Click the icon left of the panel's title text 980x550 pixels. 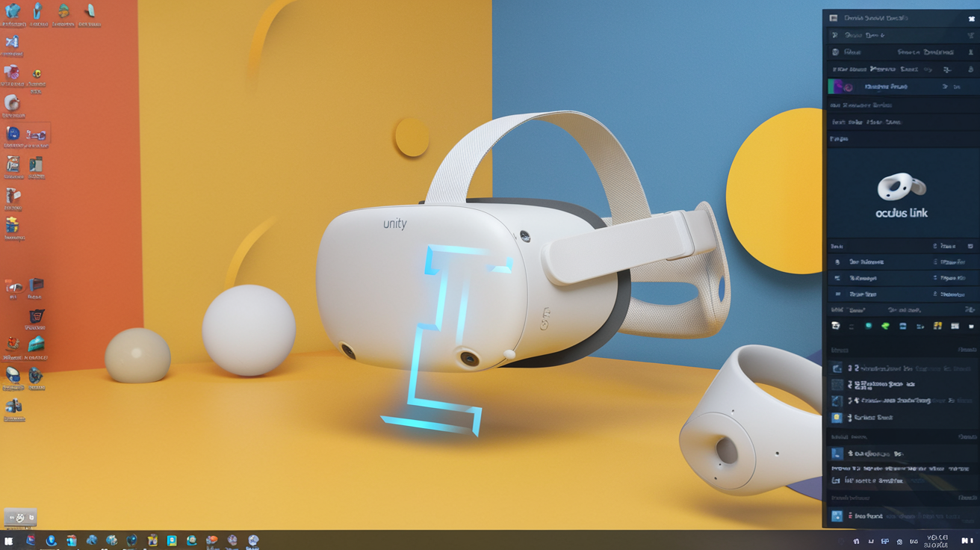pyautogui.click(x=834, y=18)
